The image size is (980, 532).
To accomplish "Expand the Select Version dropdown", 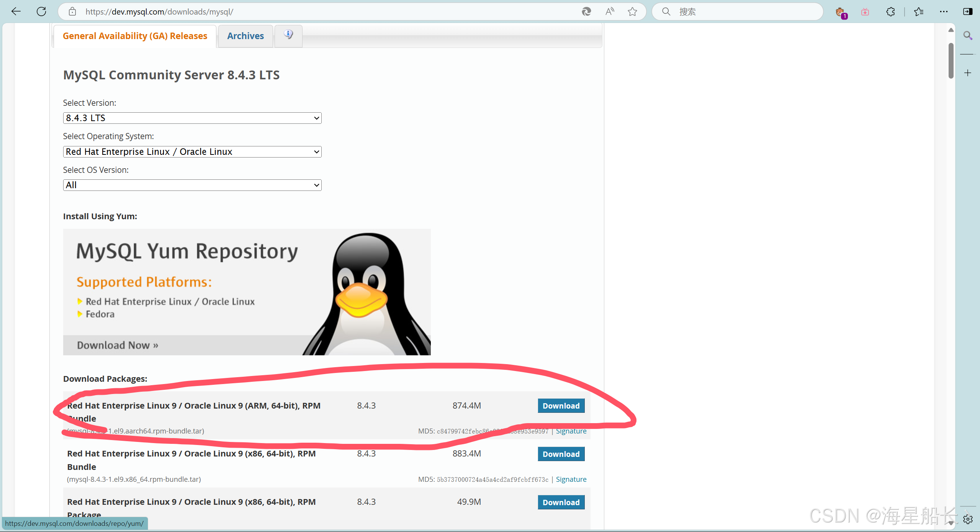I will [x=192, y=118].
